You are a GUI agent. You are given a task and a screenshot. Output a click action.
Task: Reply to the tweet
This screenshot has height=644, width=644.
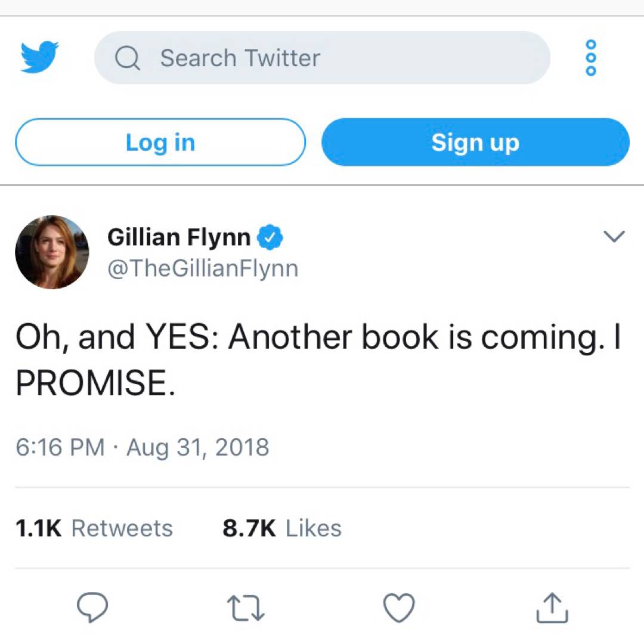point(92,608)
